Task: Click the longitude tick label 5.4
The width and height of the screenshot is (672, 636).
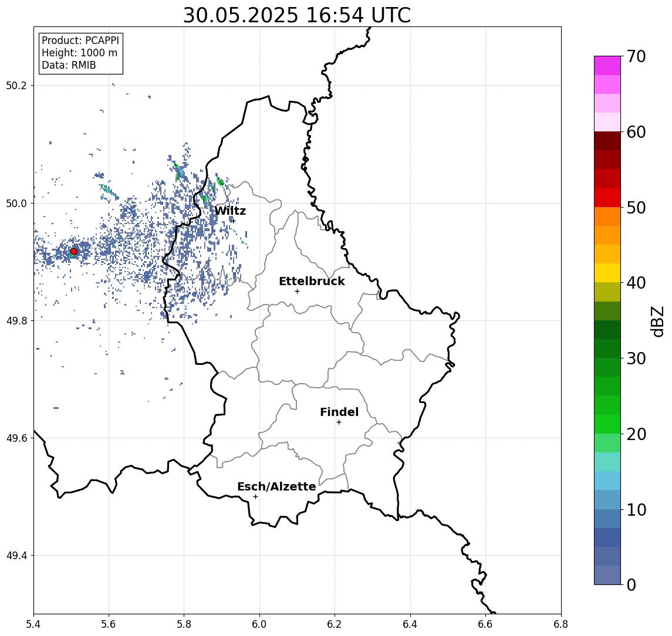Action: [33, 624]
